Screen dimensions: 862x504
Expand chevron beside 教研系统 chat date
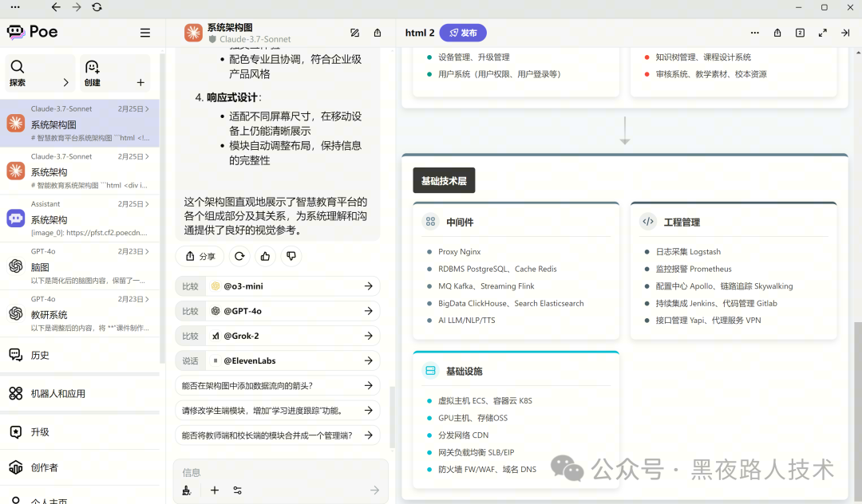(147, 299)
